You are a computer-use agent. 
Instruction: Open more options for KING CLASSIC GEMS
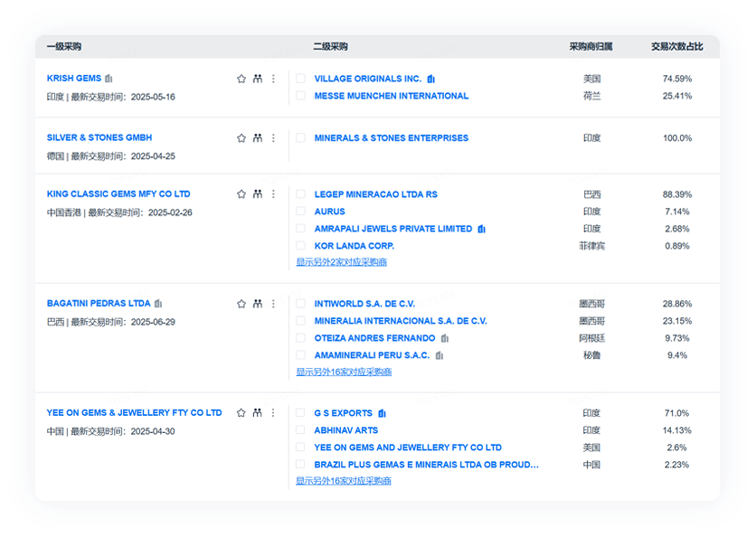[x=273, y=194]
